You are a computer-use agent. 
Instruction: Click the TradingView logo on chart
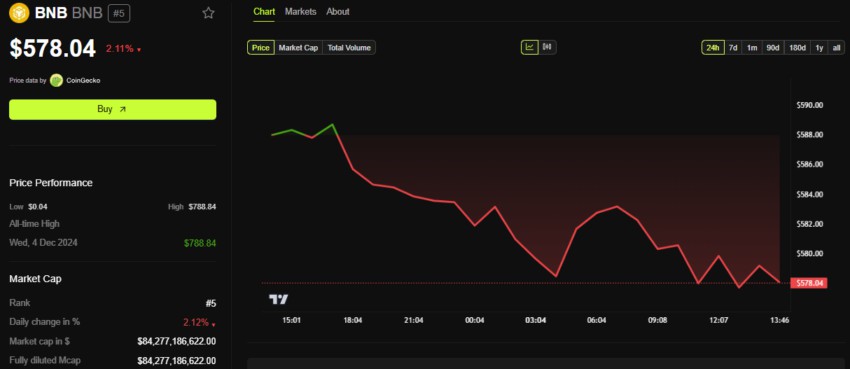point(279,299)
